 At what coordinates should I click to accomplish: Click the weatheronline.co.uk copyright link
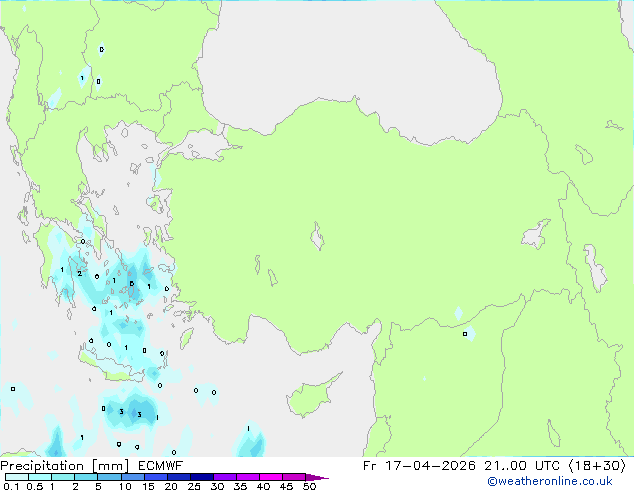pyautogui.click(x=550, y=481)
